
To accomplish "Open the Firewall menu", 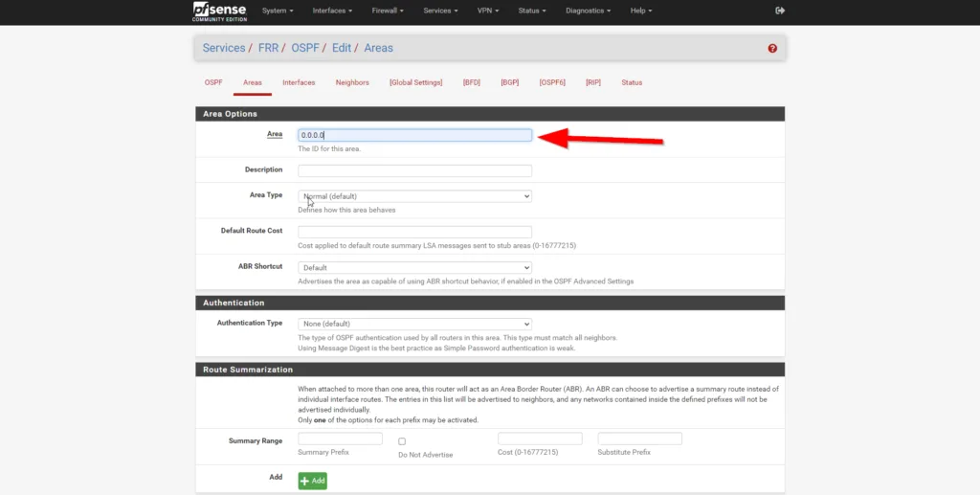I will coord(388,11).
